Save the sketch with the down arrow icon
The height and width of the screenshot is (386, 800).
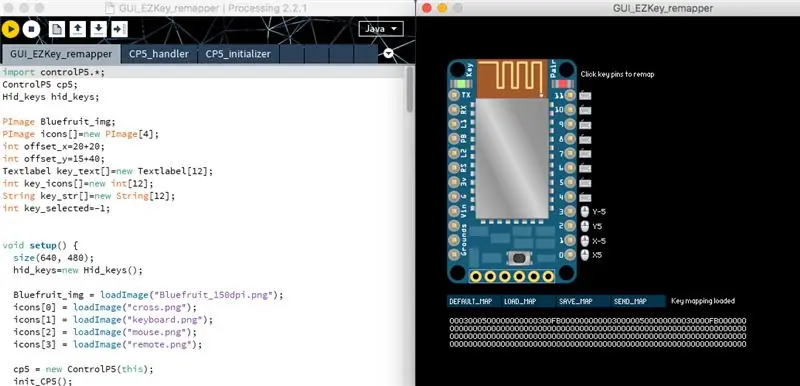click(98, 29)
